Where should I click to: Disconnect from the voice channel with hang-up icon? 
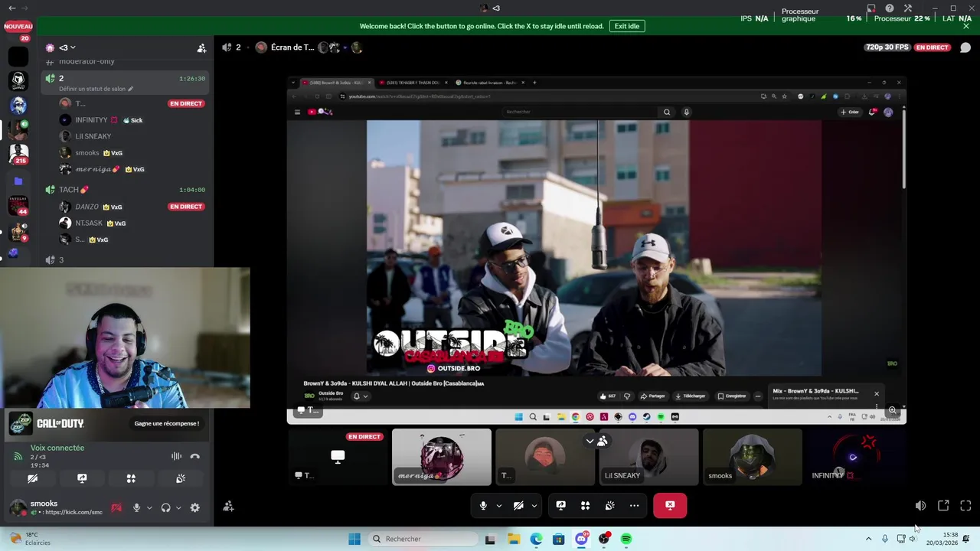[194, 456]
